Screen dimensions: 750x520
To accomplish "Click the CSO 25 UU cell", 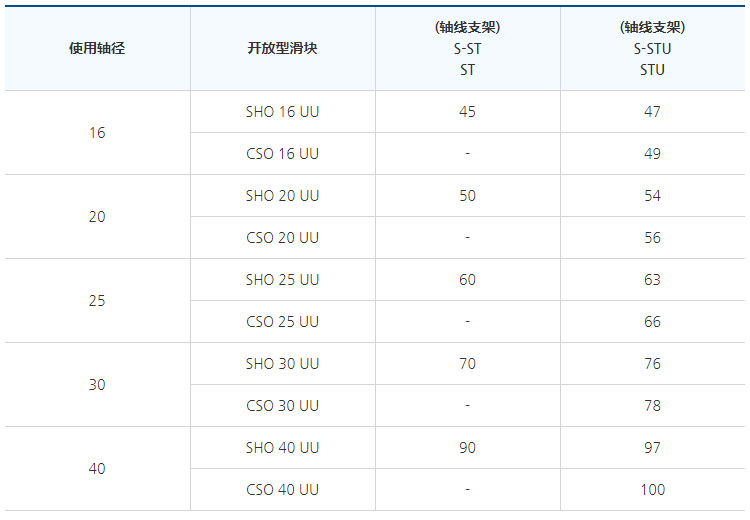I will pos(282,321).
